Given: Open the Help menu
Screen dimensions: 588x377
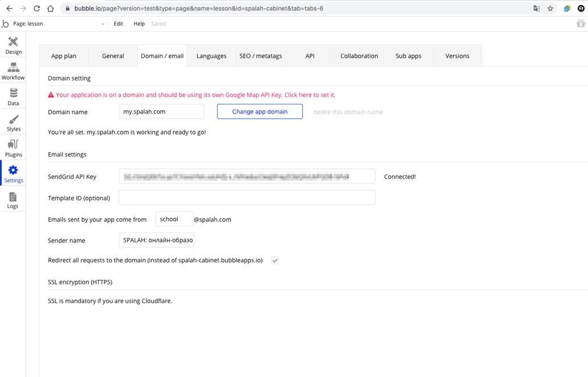Looking at the screenshot, I should pyautogui.click(x=139, y=24).
